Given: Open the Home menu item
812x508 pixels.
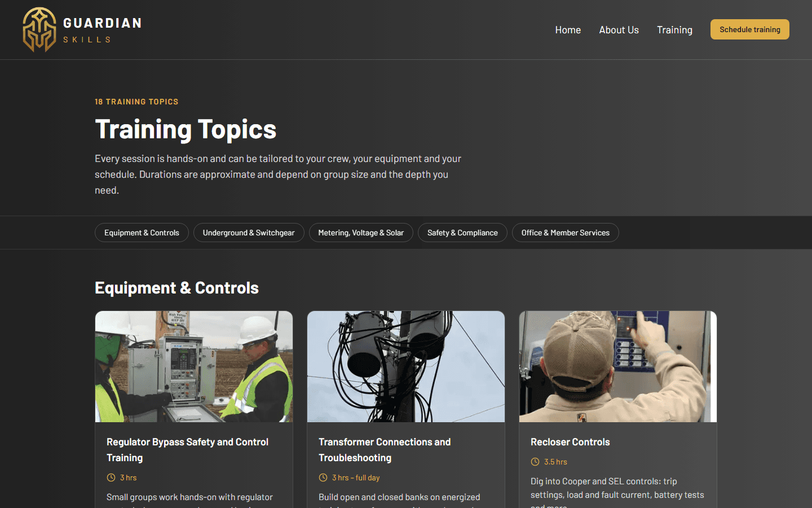Looking at the screenshot, I should [568, 30].
